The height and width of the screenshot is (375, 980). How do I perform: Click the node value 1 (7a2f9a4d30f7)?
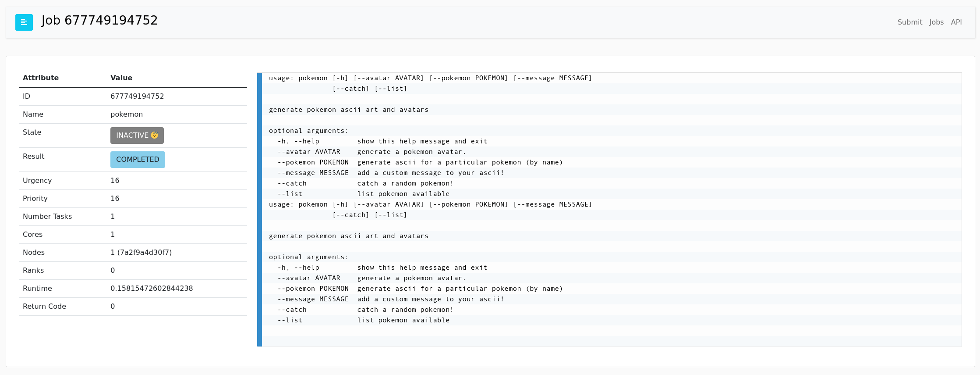[141, 252]
